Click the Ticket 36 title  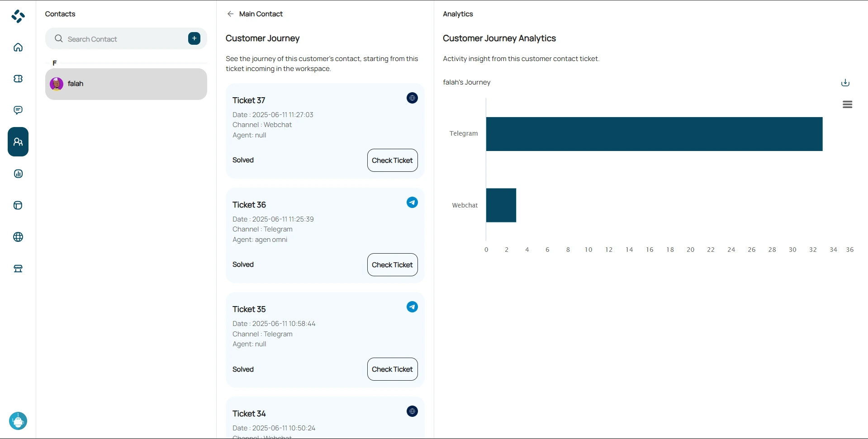(x=249, y=205)
